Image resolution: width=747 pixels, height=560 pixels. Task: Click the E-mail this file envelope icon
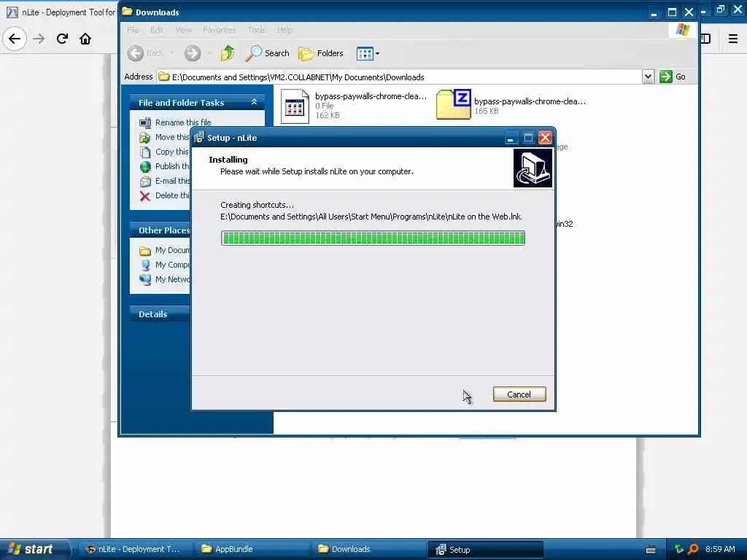(x=145, y=182)
